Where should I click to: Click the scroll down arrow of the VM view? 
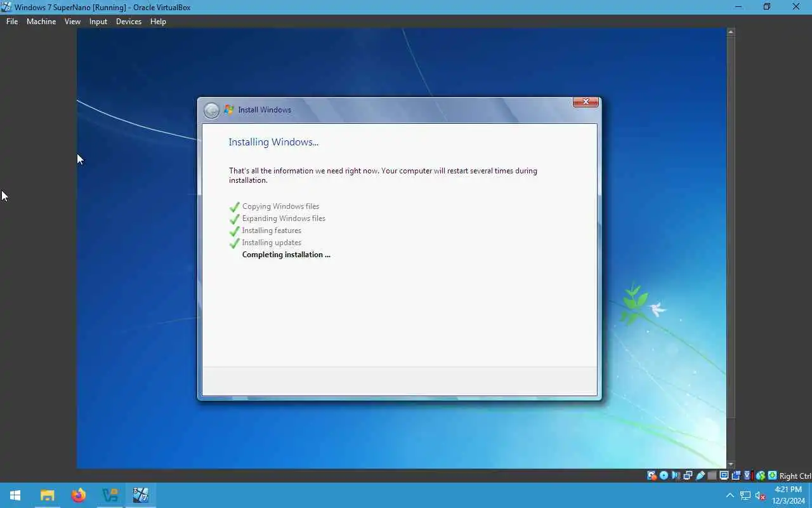click(731, 465)
